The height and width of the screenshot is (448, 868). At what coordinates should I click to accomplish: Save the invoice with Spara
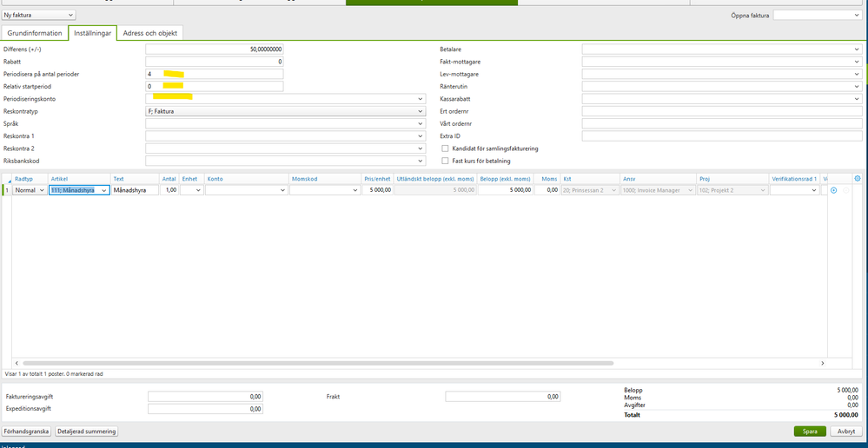pyautogui.click(x=810, y=432)
